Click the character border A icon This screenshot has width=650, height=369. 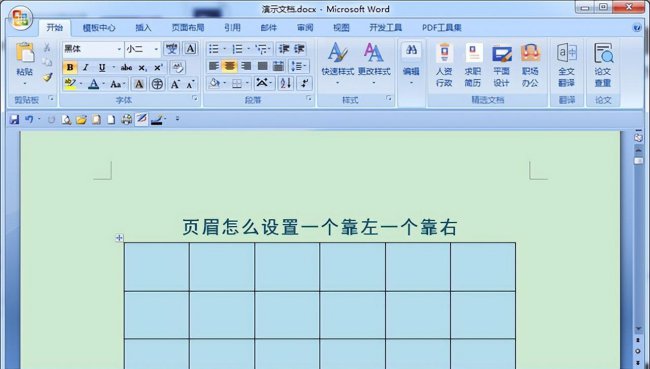190,49
